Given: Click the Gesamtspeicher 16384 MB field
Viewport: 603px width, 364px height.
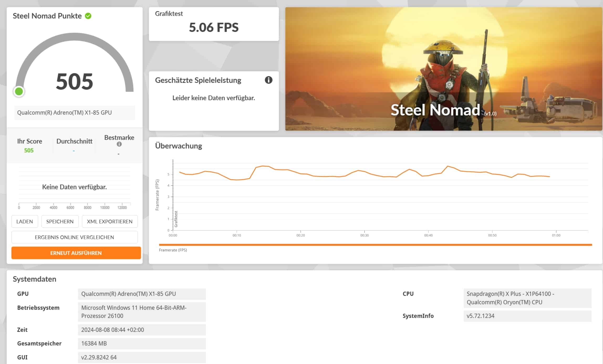Looking at the screenshot, I should point(142,344).
